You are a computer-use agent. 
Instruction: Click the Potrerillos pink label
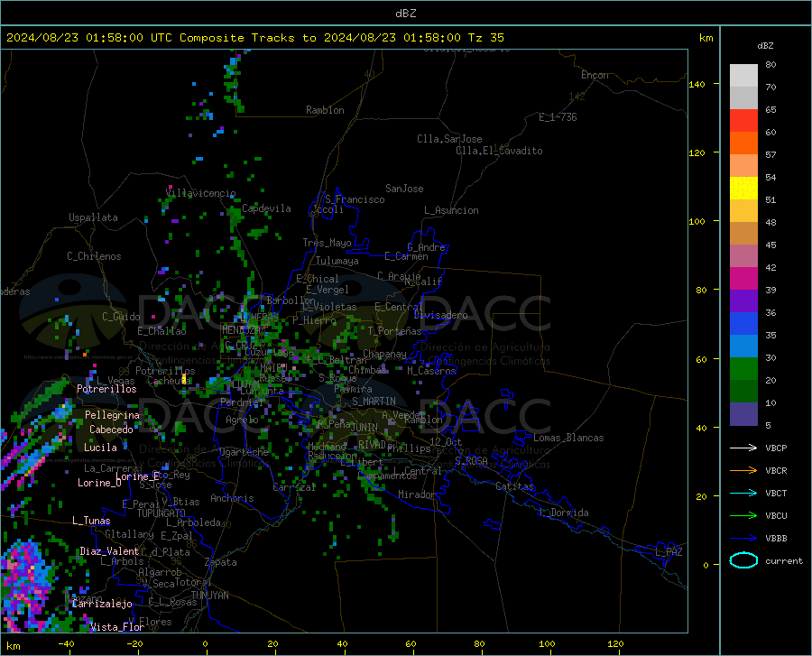(x=106, y=389)
